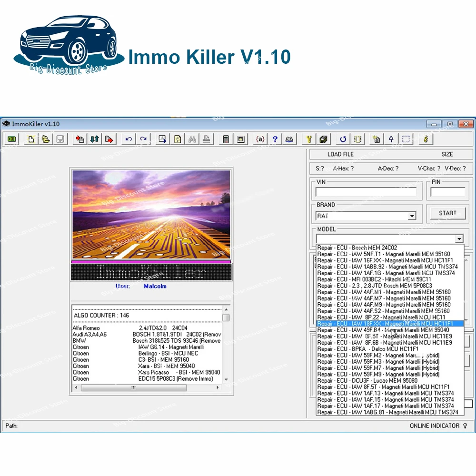Select IAW 1AF.1G MCU TMS374 option
Viewport: 476px width, 476px height.
(x=390, y=273)
